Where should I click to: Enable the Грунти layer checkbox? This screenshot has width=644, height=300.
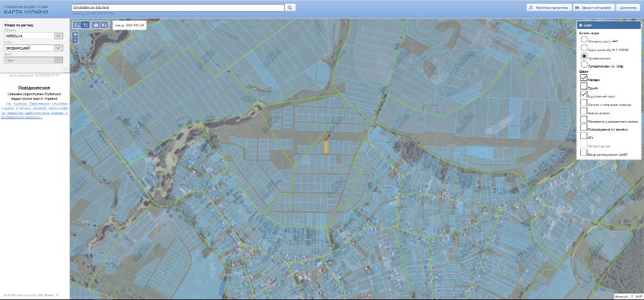coord(583,86)
